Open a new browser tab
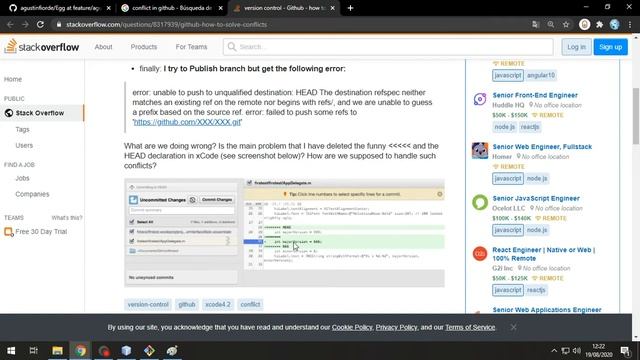 pos(350,8)
